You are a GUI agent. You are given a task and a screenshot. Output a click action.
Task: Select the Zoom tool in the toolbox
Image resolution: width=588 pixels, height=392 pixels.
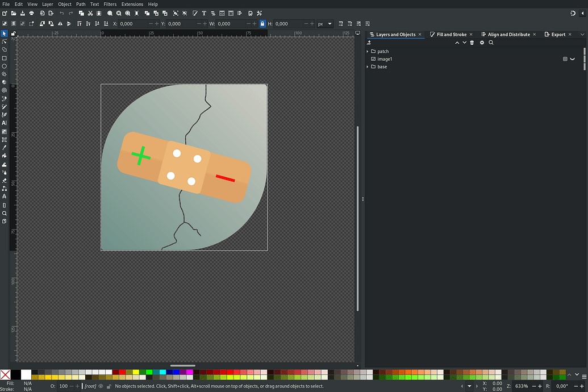[5, 213]
